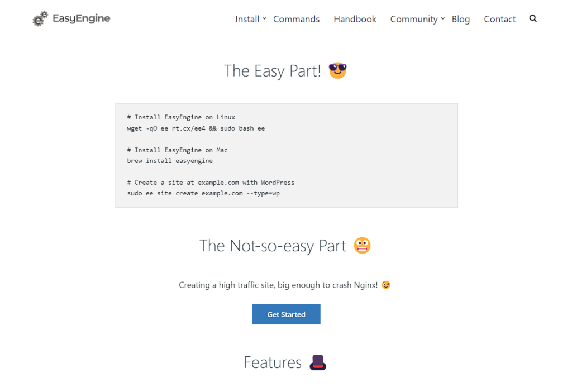Click the wget install command line
Viewport: 572px width, 392px height.
pos(196,128)
